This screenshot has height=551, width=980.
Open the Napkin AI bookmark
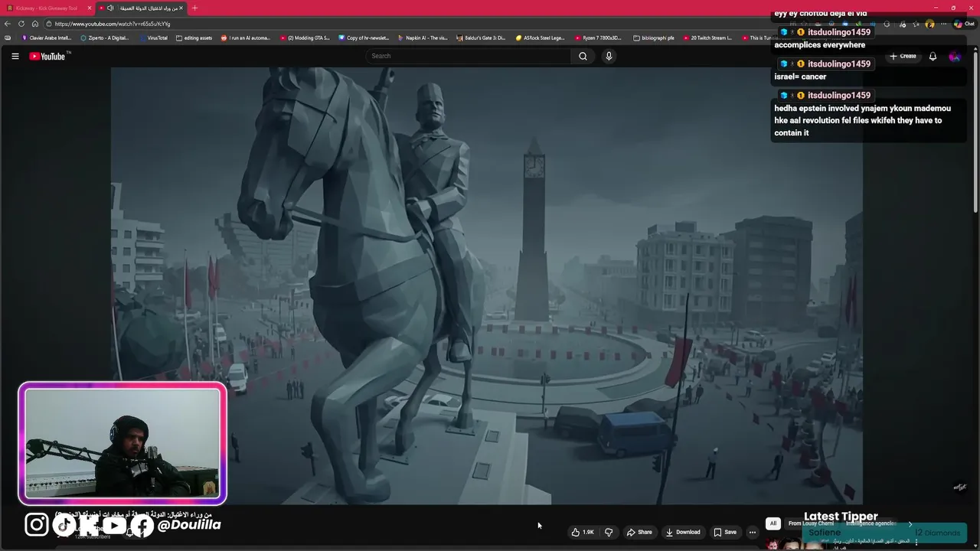click(x=423, y=37)
